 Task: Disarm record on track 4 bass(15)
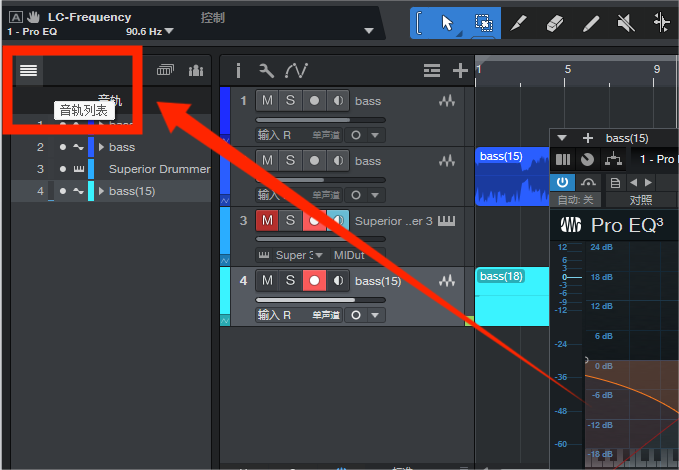(x=314, y=281)
